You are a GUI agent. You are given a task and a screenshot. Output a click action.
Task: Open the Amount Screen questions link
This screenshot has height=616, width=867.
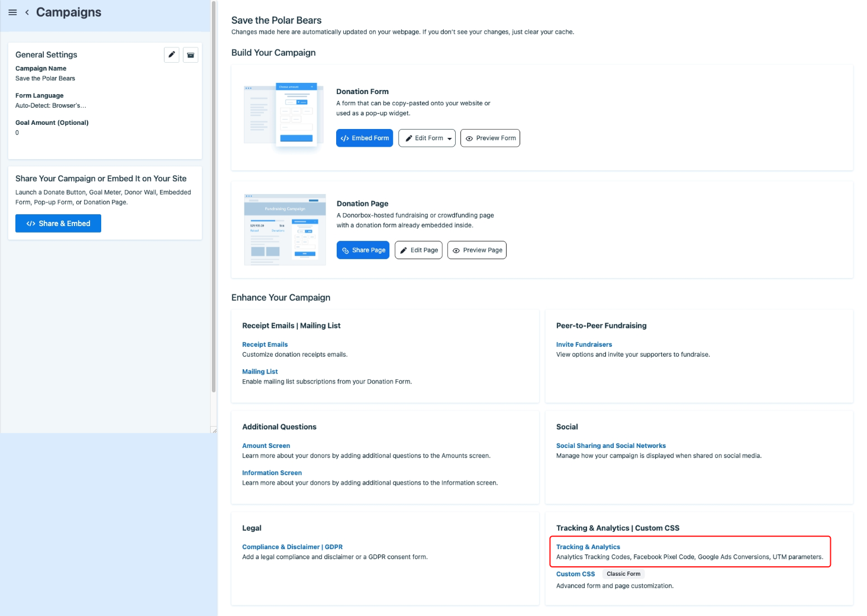click(x=266, y=446)
